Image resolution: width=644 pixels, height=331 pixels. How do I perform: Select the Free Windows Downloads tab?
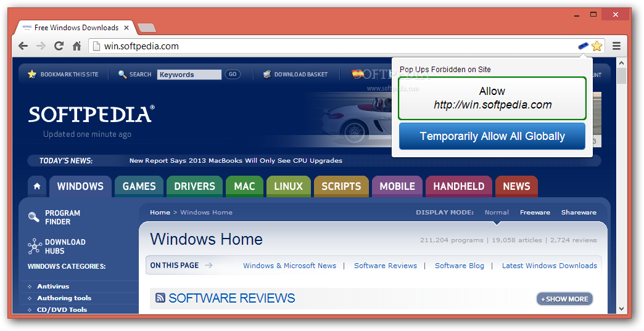click(76, 28)
